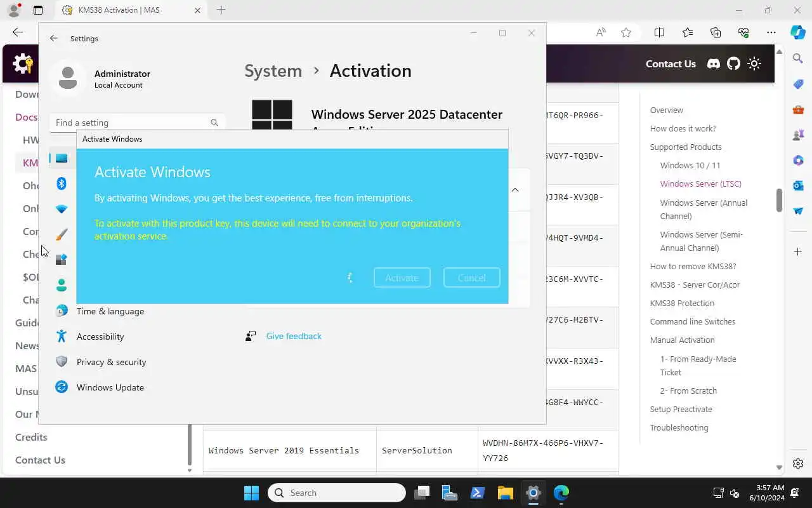
Task: Open Overview in page contents
Action: [666, 110]
